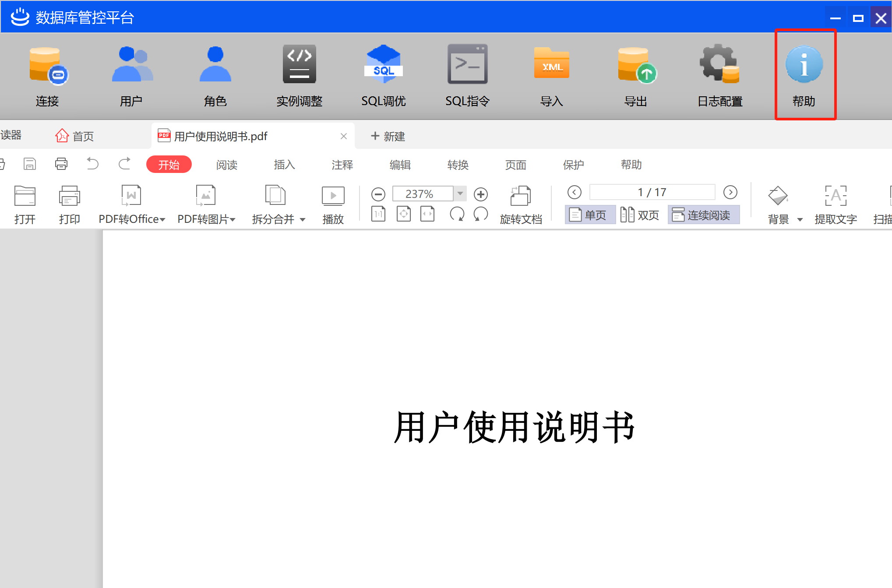The image size is (892, 588).
Task: Go to next page arrow
Action: tap(730, 192)
